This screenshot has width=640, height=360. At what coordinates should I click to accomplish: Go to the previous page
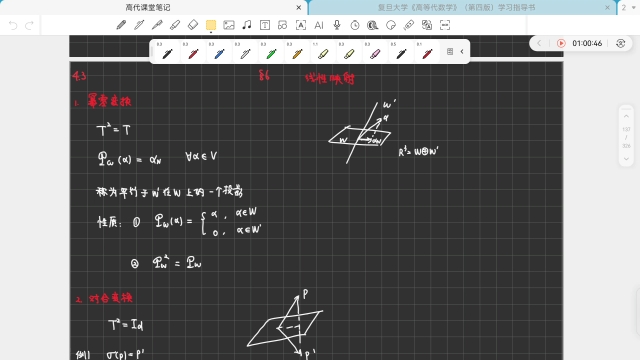click(626, 116)
